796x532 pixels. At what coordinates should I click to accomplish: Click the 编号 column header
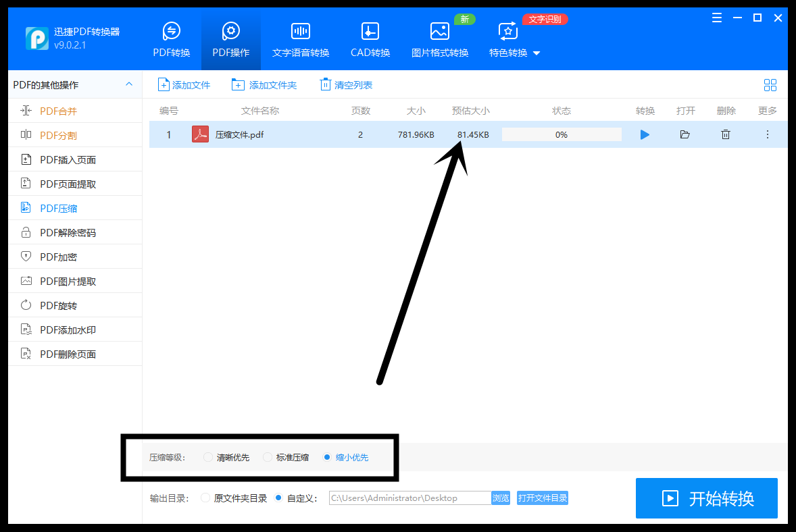168,111
